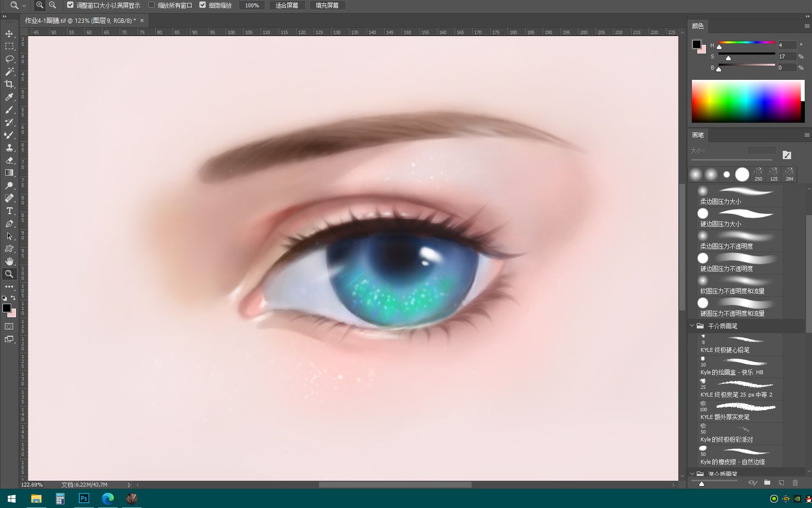This screenshot has height=508, width=812.
Task: Open the 画笔 panel options menu
Action: (807, 135)
